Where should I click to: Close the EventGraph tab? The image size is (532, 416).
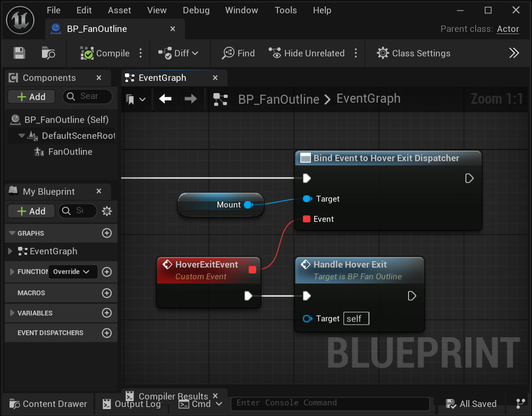pyautogui.click(x=215, y=78)
